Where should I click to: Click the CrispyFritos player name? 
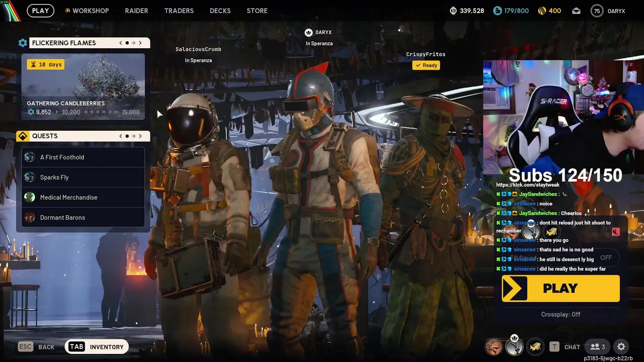[426, 54]
